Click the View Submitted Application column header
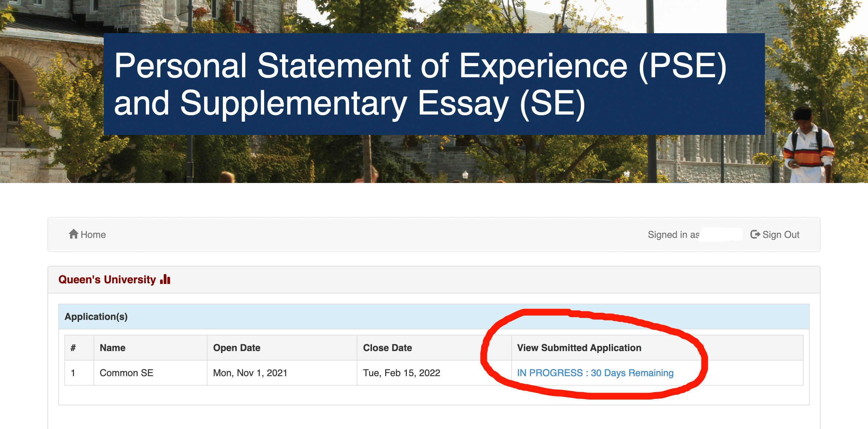Image resolution: width=868 pixels, height=429 pixels. tap(579, 348)
